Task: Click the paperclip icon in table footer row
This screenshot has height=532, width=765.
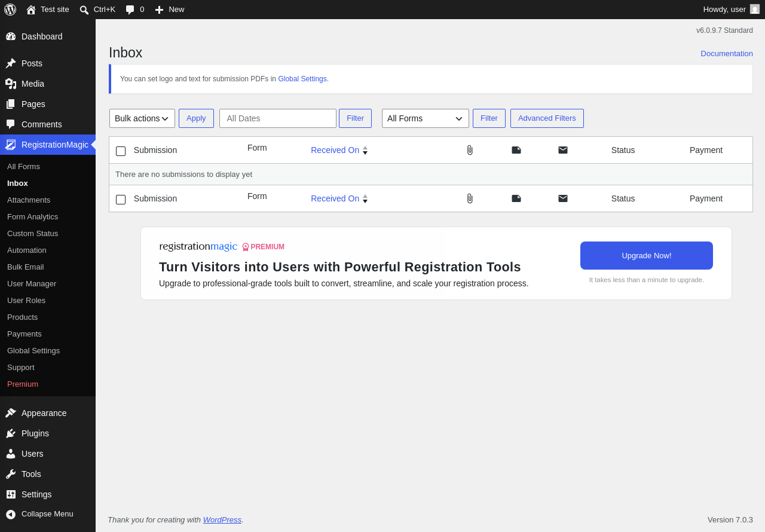Action: tap(470, 198)
